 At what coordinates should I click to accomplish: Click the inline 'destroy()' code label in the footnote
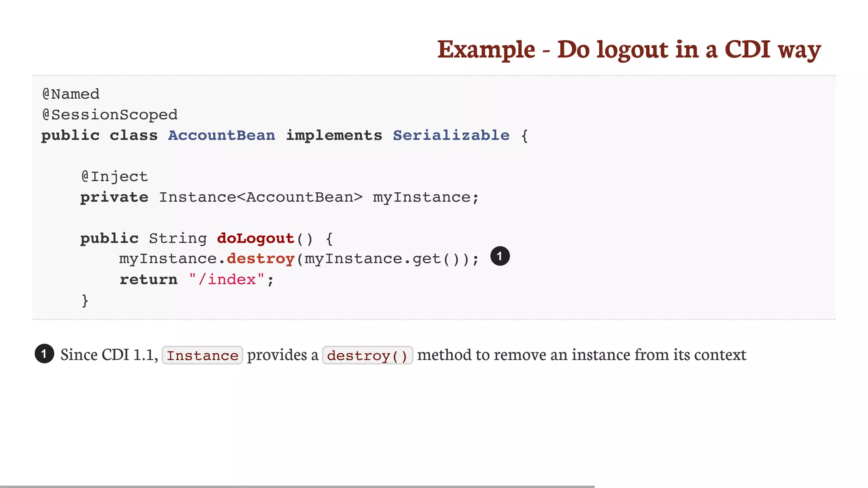pos(367,355)
